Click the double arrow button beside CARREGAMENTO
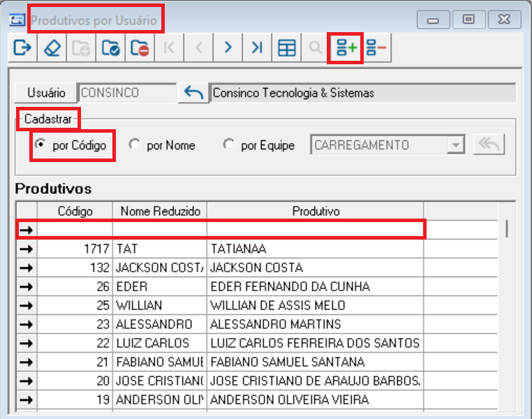This screenshot has height=419, width=532. (x=489, y=145)
